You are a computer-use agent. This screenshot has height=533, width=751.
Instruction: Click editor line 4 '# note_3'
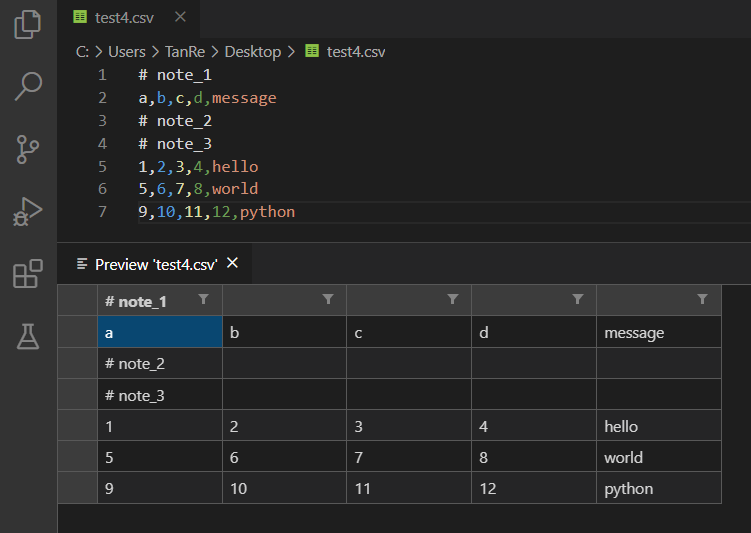pyautogui.click(x=175, y=144)
